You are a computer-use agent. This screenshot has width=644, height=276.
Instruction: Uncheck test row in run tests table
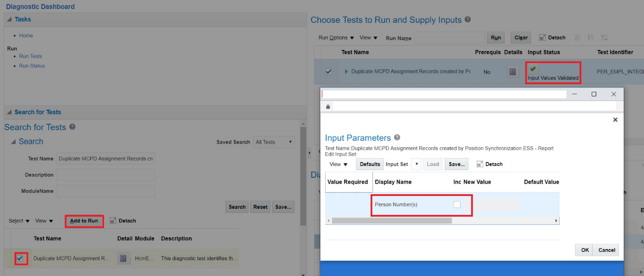[x=328, y=72]
